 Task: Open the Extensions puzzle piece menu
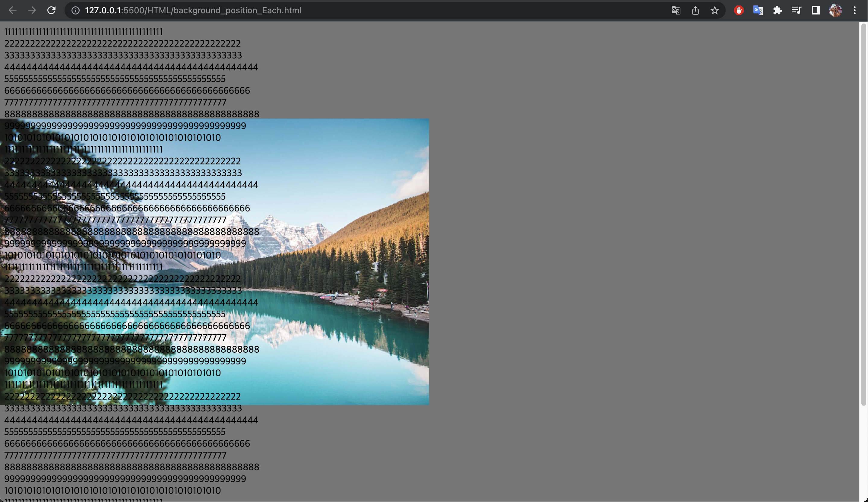point(777,10)
